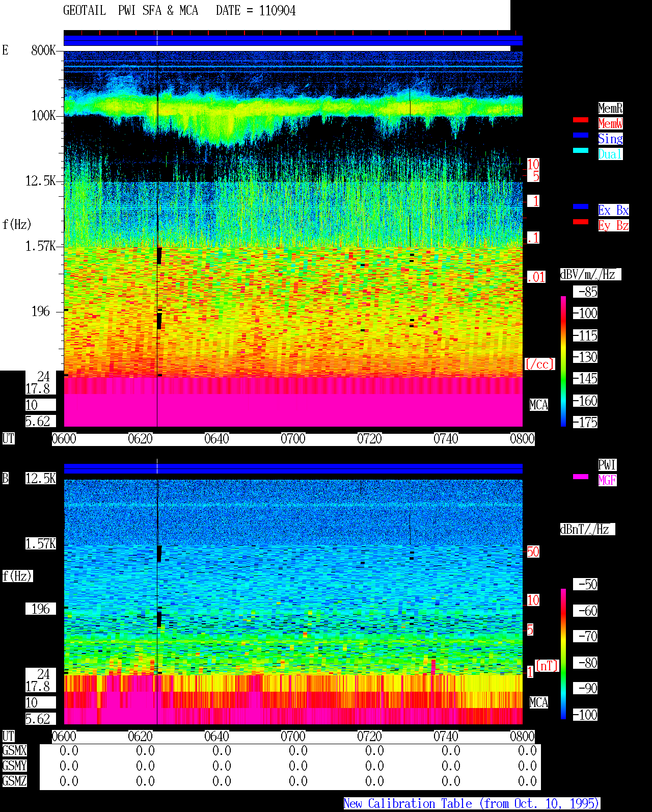Image resolution: width=652 pixels, height=812 pixels.
Task: Click the blue Ex Bx legend swatch
Action: (x=581, y=206)
